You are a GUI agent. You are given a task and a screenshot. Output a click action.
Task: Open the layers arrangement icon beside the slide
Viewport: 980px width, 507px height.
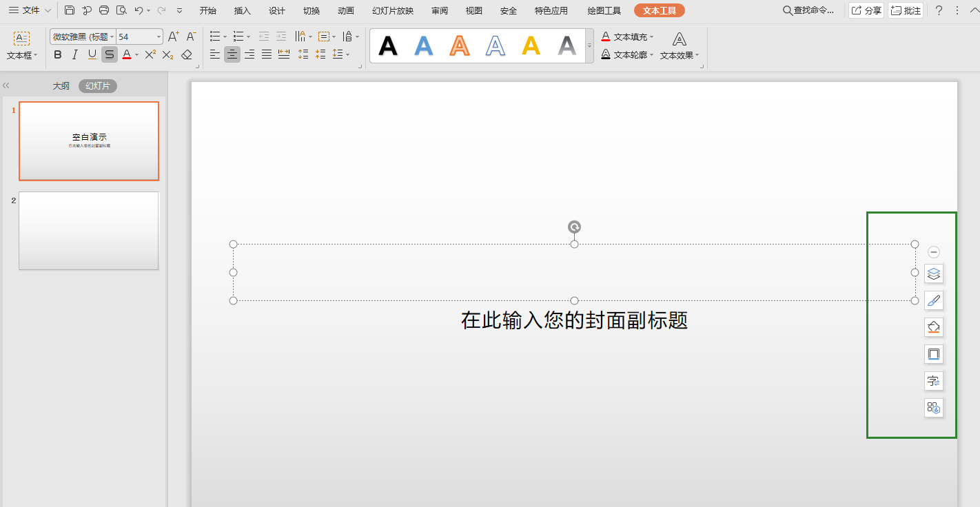coord(933,273)
